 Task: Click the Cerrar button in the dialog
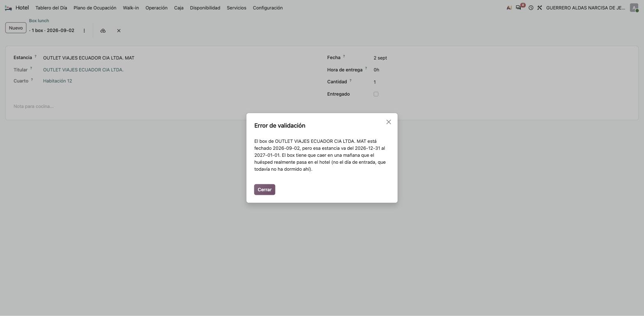[264, 190]
